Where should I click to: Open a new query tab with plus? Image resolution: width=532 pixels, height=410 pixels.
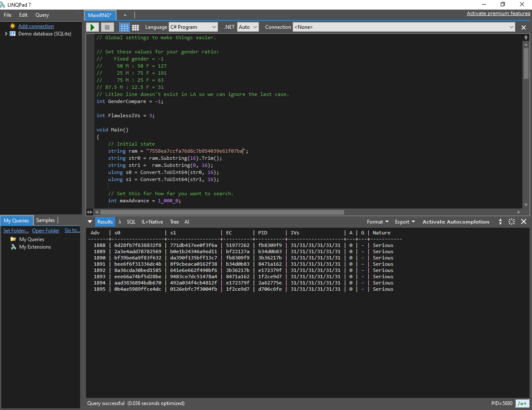pyautogui.click(x=125, y=15)
